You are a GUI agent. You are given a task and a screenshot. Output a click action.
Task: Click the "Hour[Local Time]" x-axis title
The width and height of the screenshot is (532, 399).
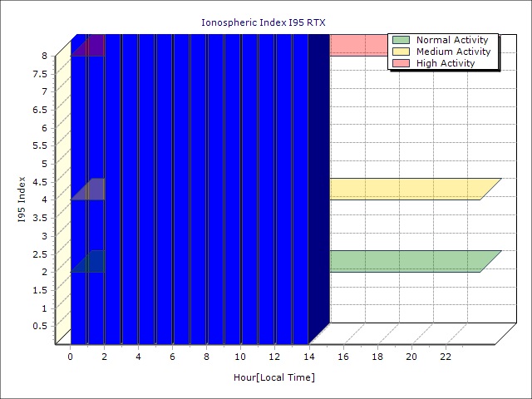click(274, 377)
